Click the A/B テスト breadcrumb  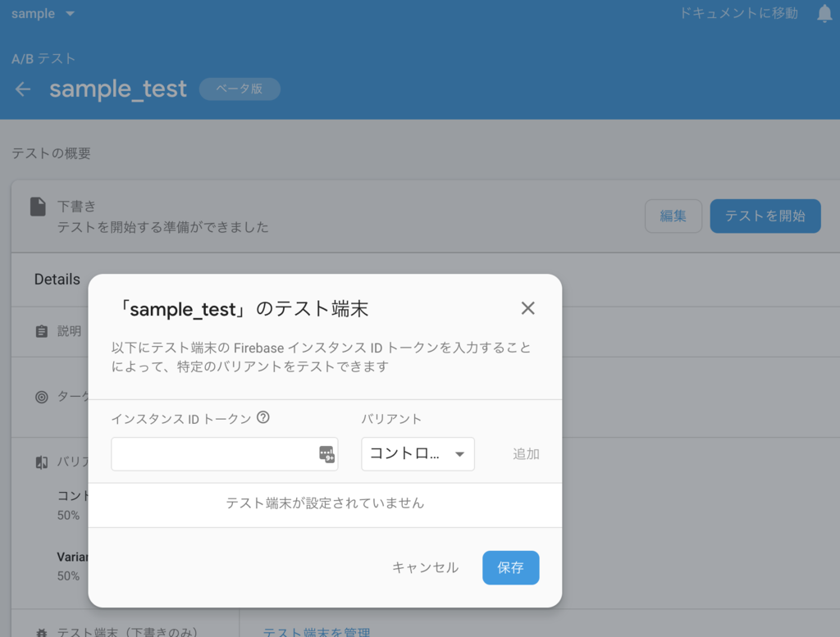43,58
